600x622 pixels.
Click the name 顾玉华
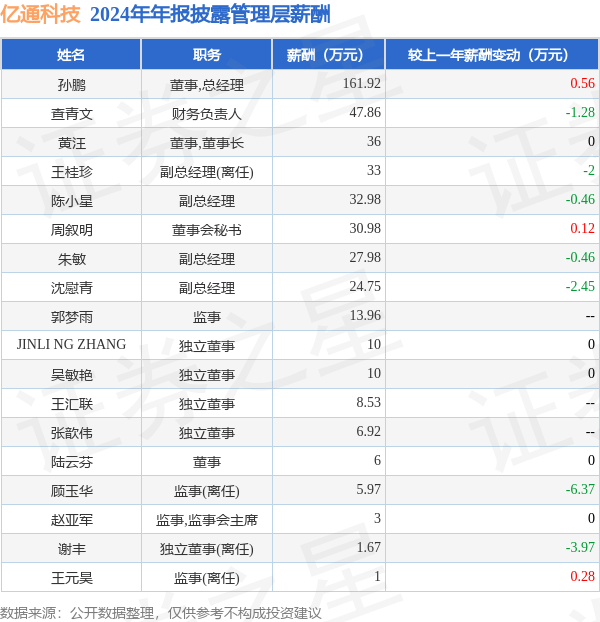pos(71,491)
